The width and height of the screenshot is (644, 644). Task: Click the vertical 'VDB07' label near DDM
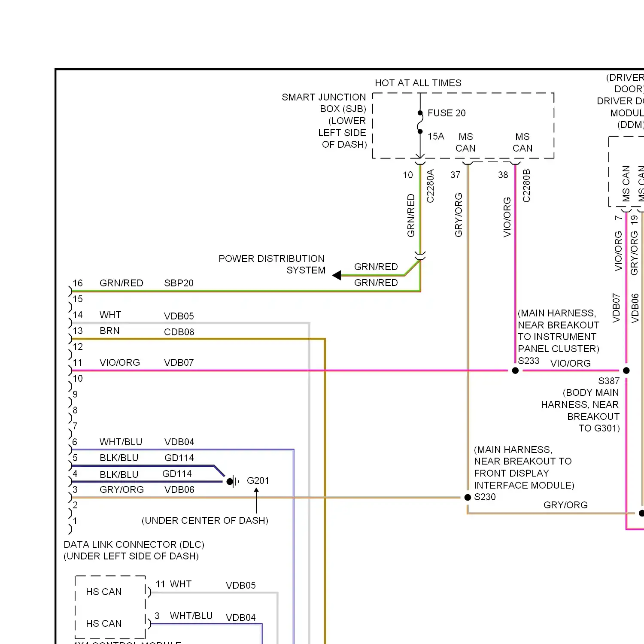[617, 308]
